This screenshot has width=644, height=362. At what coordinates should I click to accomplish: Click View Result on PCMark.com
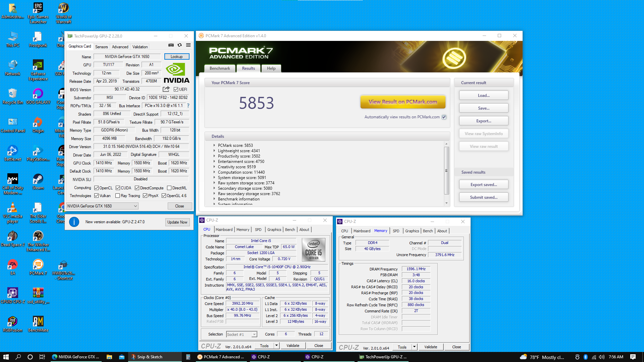click(x=403, y=102)
